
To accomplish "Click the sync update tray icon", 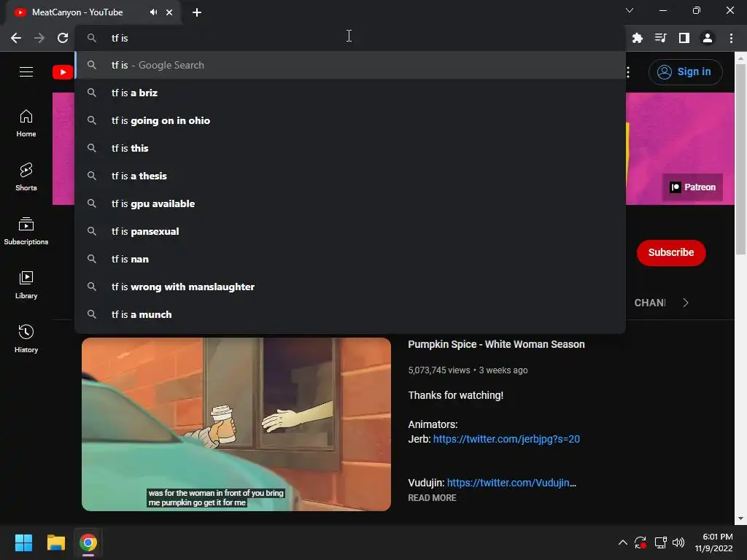I will point(640,542).
